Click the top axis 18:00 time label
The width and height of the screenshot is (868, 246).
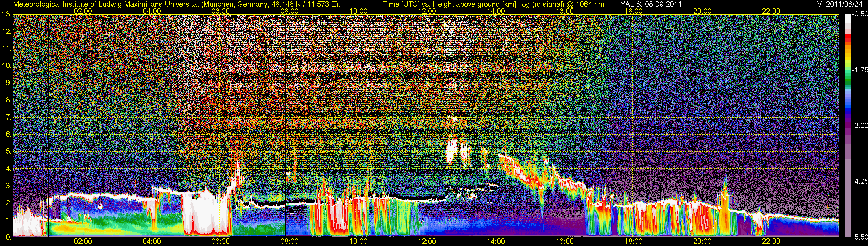click(x=633, y=11)
